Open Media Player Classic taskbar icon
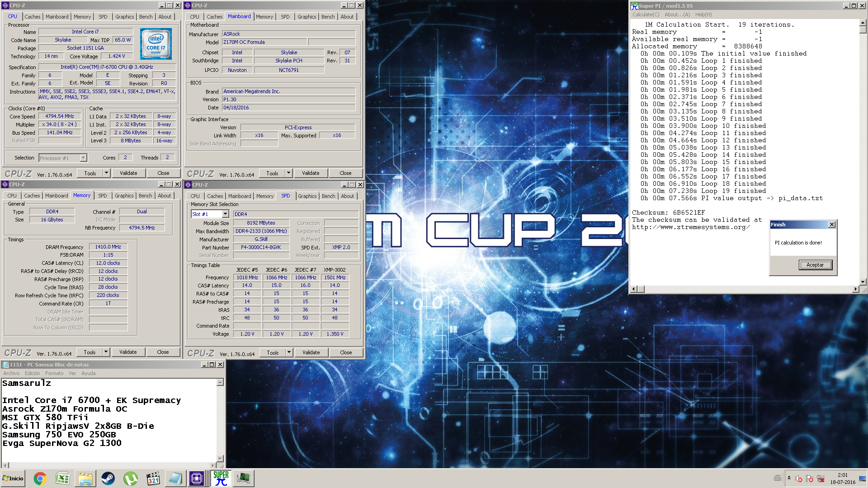The image size is (868, 488). coord(153,479)
